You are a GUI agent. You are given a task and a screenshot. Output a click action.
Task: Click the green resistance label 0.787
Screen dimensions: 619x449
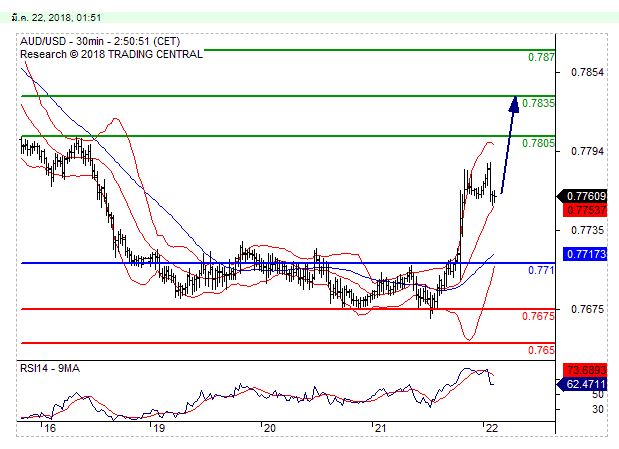coord(541,57)
